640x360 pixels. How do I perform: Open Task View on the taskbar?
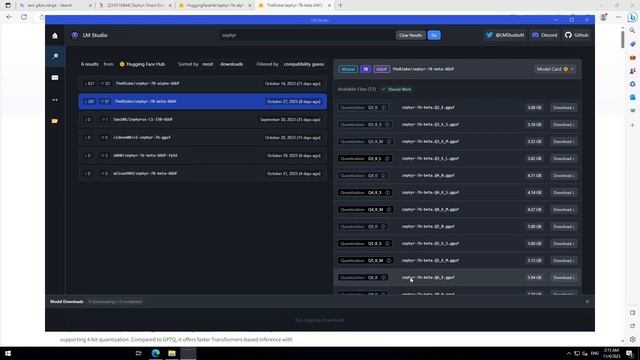pyautogui.click(x=138, y=353)
